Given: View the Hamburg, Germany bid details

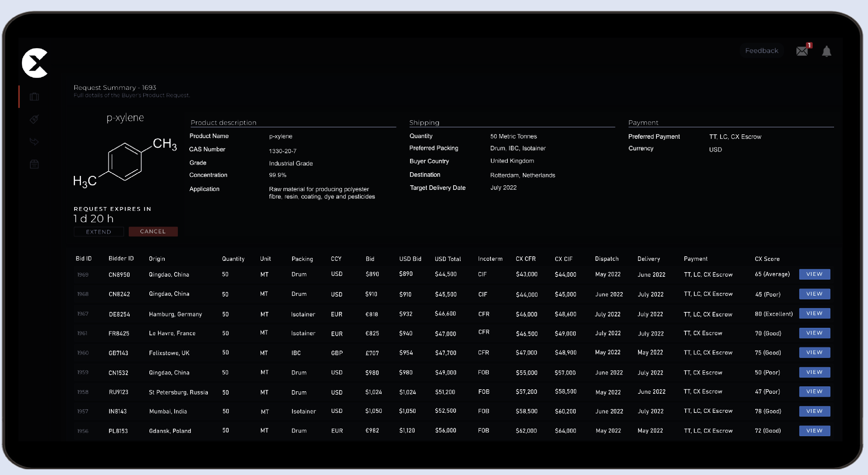Looking at the screenshot, I should 814,313.
